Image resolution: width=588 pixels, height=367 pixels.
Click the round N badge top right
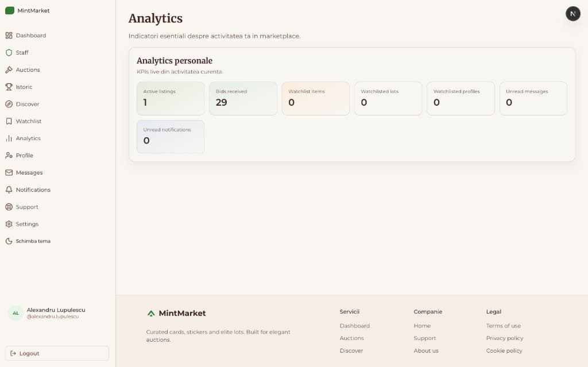point(572,14)
